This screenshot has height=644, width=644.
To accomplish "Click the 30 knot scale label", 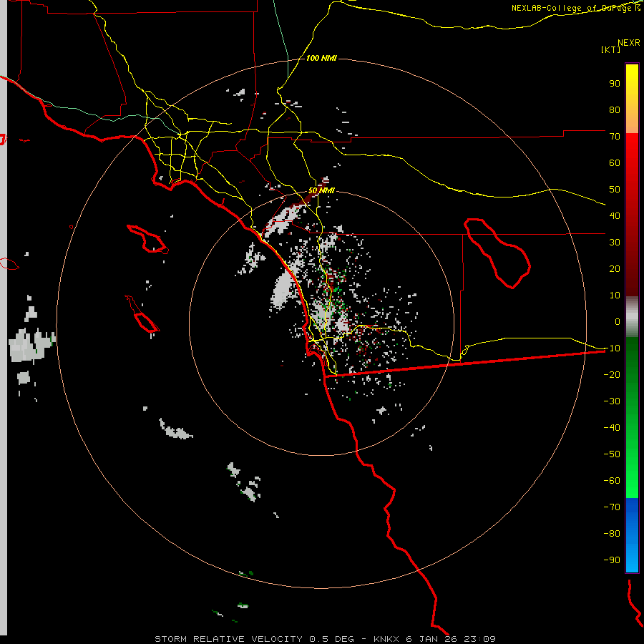I will click(x=615, y=243).
